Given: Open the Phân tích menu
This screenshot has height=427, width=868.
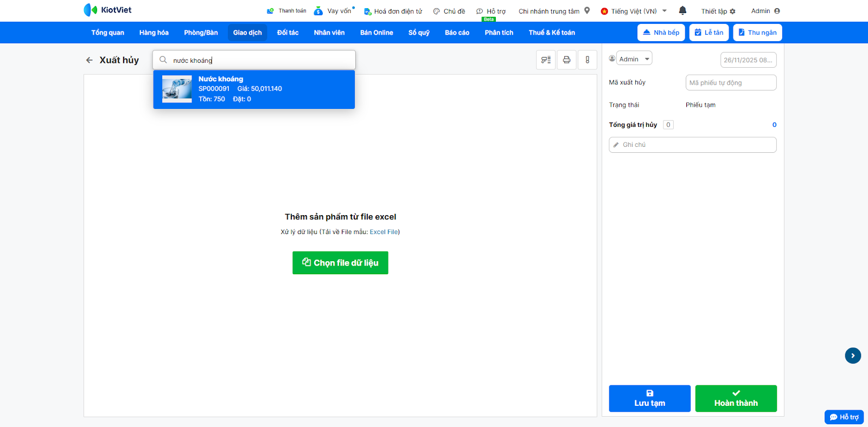Looking at the screenshot, I should pyautogui.click(x=499, y=33).
